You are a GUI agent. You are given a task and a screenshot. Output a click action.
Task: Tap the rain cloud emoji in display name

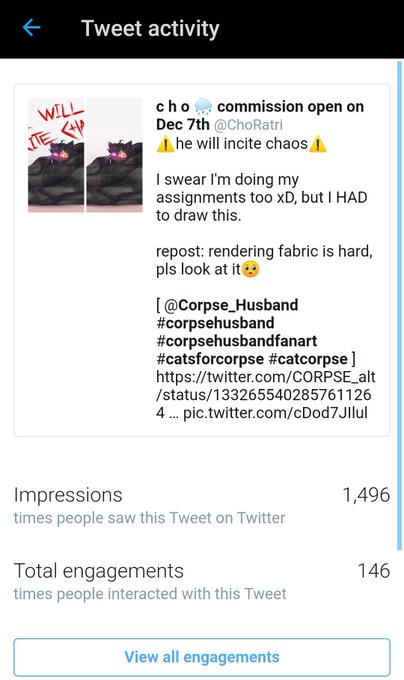click(203, 106)
